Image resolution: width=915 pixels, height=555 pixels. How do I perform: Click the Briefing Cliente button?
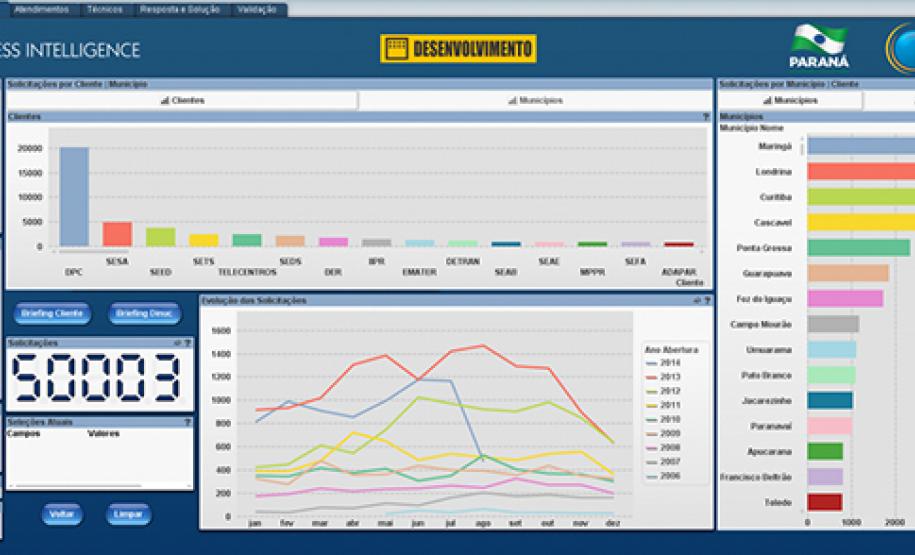[53, 314]
